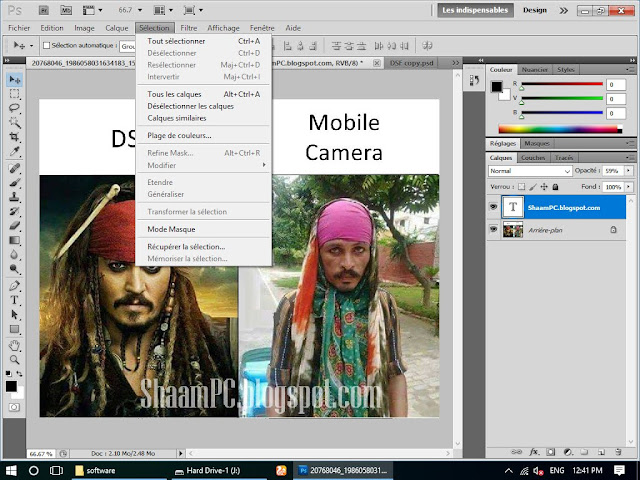Screen dimensions: 640x480
Task: Open the Styles panel tab
Action: (x=566, y=70)
